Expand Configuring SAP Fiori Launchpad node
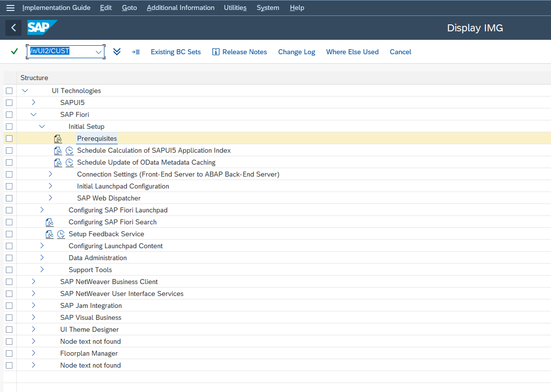The width and height of the screenshot is (551, 392). pos(42,210)
